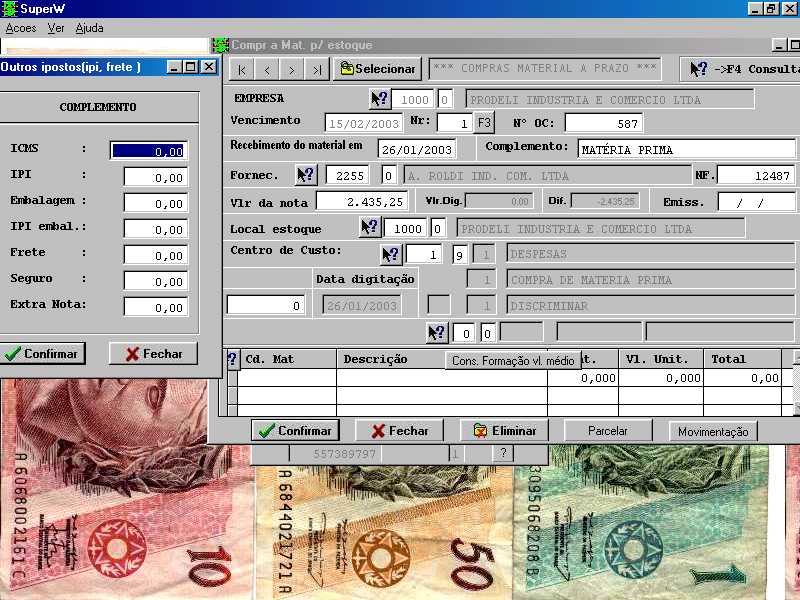Image resolution: width=800 pixels, height=600 pixels.
Task: Go to previous record arrow
Action: (x=267, y=69)
